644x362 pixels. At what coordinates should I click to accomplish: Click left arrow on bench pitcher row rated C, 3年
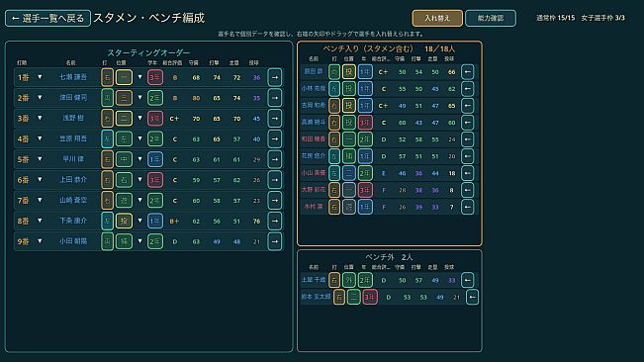[x=467, y=123]
